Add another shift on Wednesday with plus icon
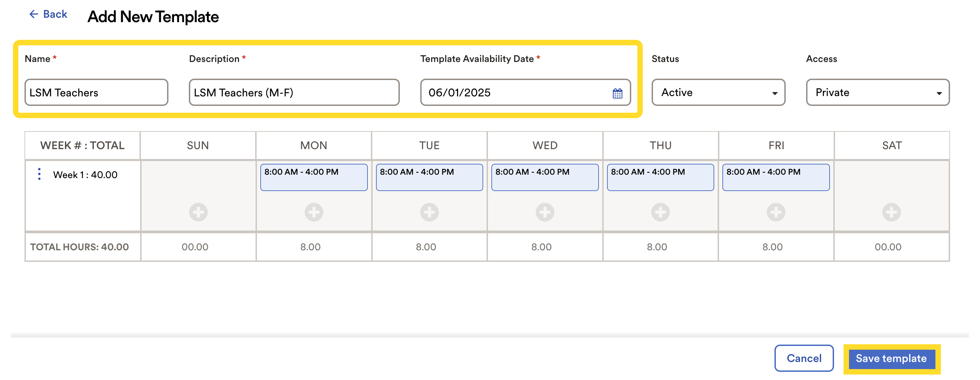This screenshot has height=380, width=980. coord(545,212)
